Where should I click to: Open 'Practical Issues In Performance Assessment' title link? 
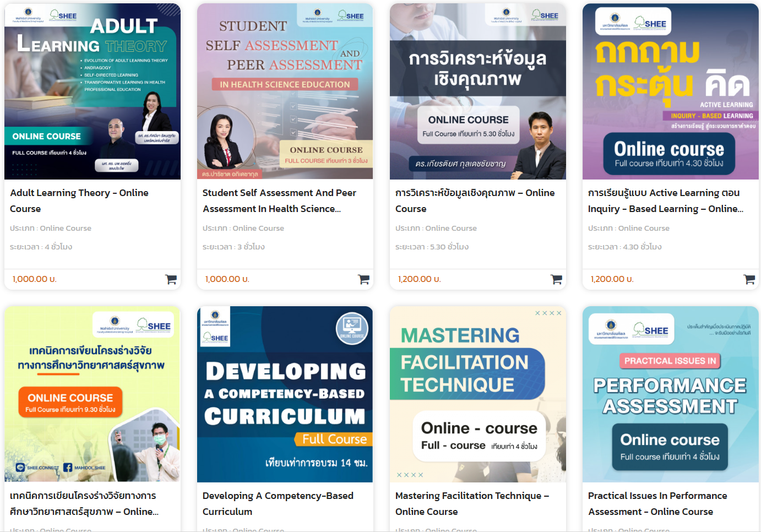657,503
